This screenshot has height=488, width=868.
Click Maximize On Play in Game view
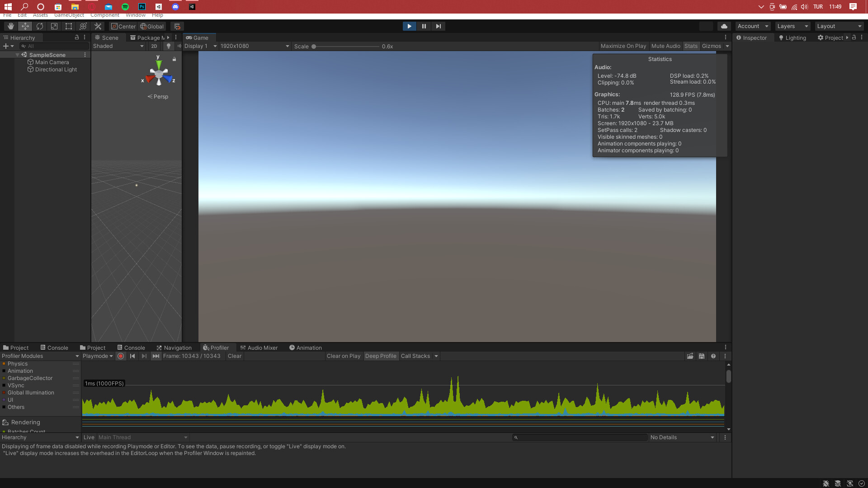[x=623, y=46]
